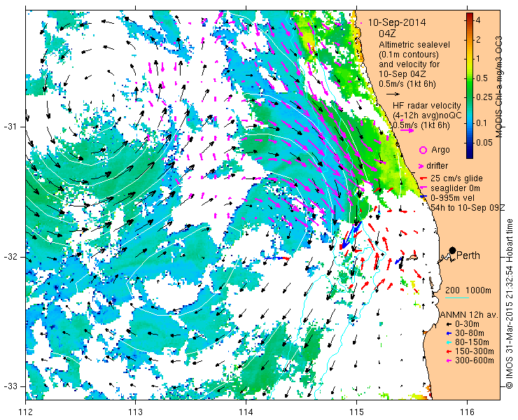
Task: Click the '150-300m' depth legend entry
Action: (x=475, y=351)
